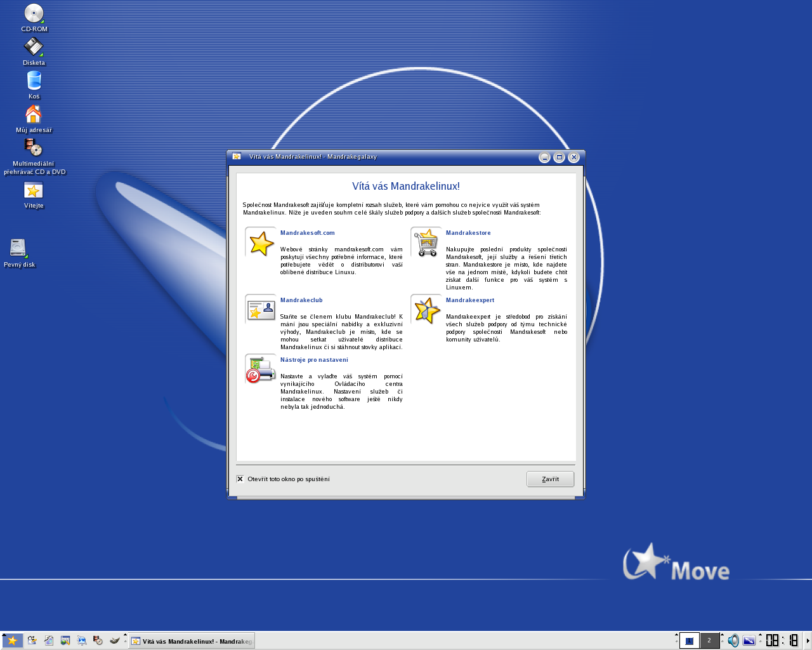
Task: Uncheck Otevřít toto okno po spuštění
Action: pyautogui.click(x=240, y=479)
